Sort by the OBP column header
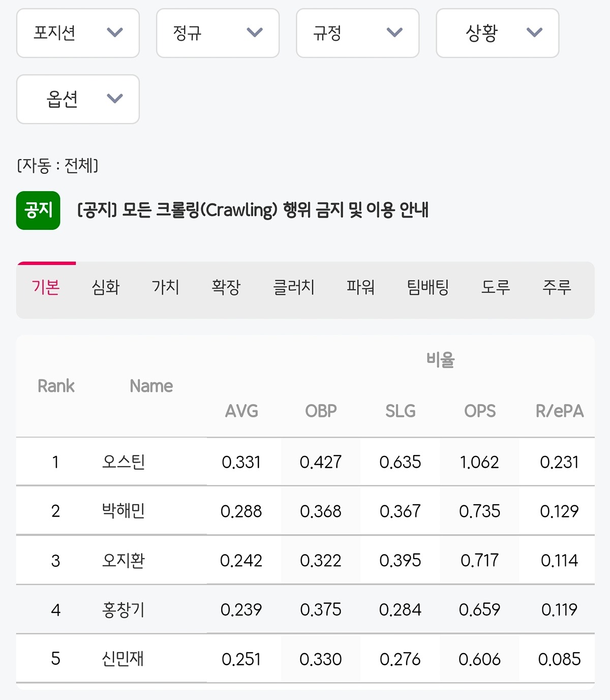 coord(321,411)
